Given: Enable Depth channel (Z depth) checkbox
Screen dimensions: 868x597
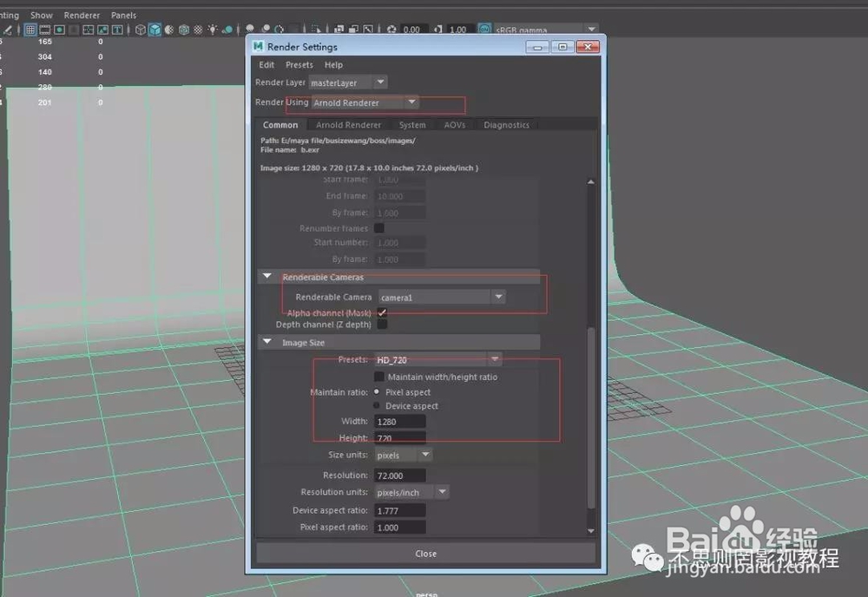Looking at the screenshot, I should [x=382, y=325].
